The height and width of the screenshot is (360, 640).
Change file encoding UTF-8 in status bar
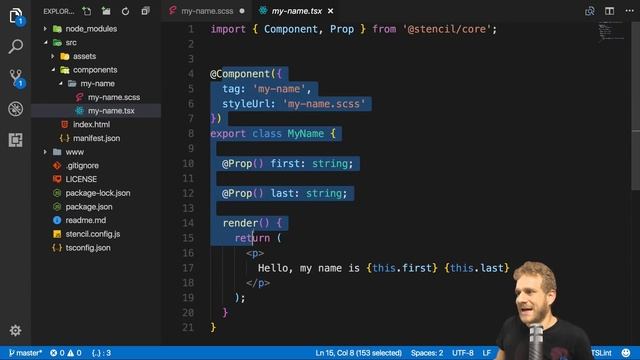tap(463, 353)
